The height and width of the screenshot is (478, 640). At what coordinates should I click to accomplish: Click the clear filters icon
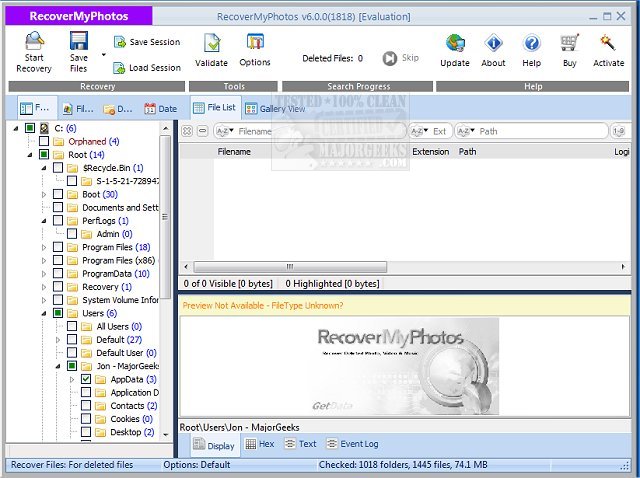pyautogui.click(x=187, y=131)
